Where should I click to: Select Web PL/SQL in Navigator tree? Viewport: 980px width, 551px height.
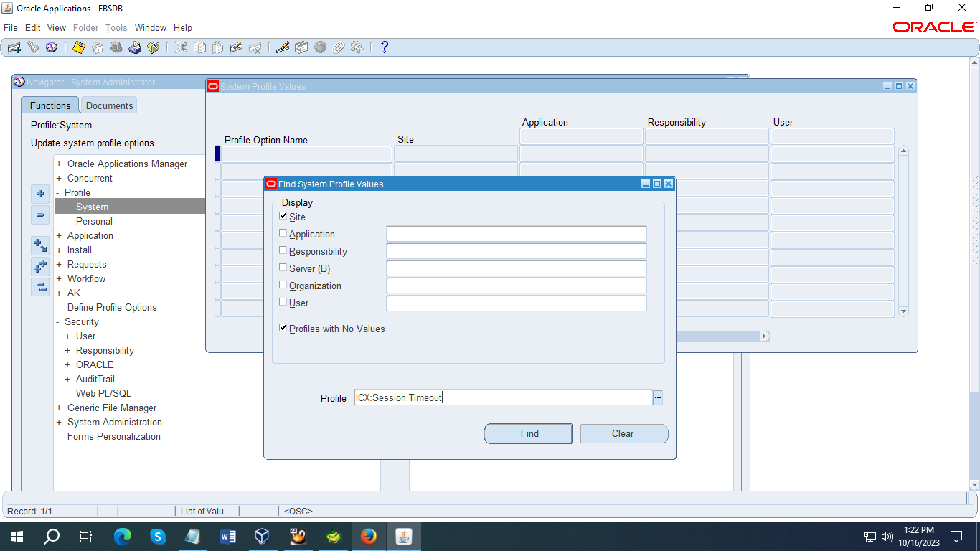tap(103, 393)
